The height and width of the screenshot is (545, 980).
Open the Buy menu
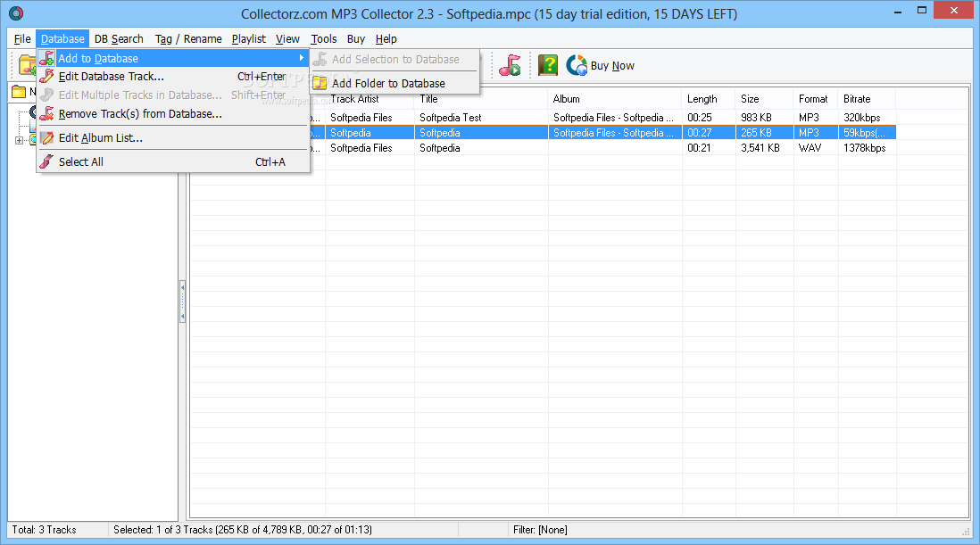pos(356,38)
